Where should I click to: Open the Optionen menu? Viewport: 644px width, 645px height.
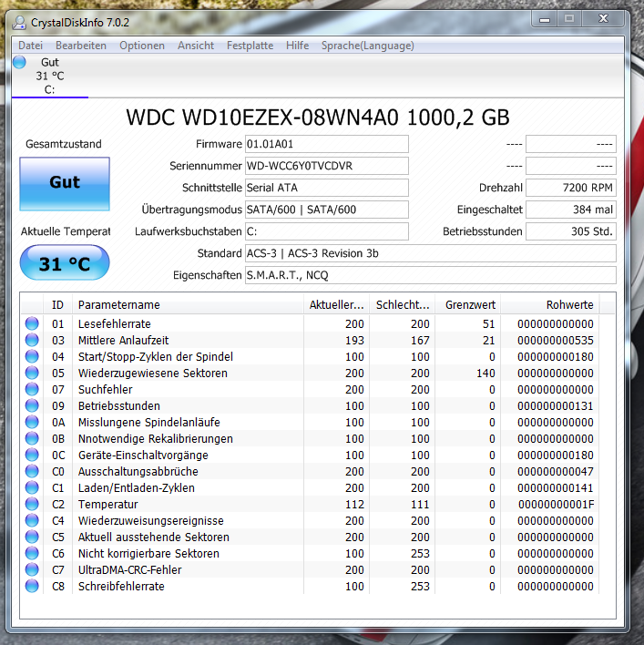[x=142, y=46]
